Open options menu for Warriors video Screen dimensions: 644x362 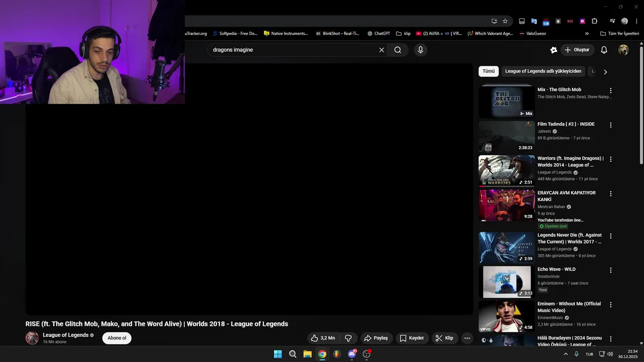pyautogui.click(x=611, y=159)
